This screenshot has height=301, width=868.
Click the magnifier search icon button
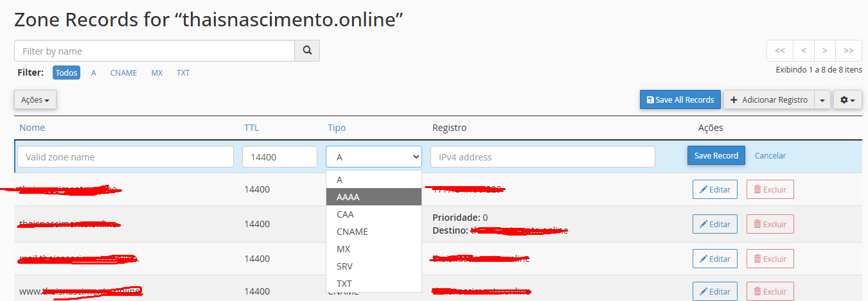pos(307,51)
